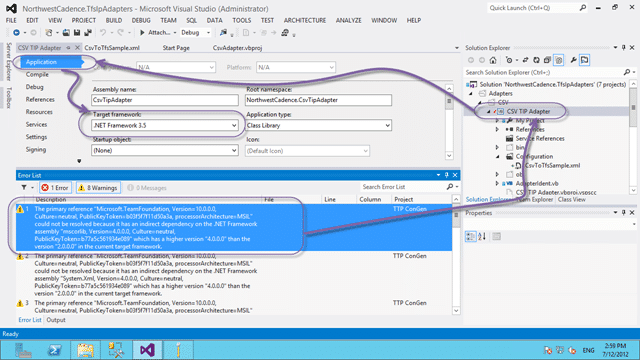Image resolution: width=640 pixels, height=360 pixels.
Task: Toggle Show All Files in Solution Explorer
Action: pos(558,60)
